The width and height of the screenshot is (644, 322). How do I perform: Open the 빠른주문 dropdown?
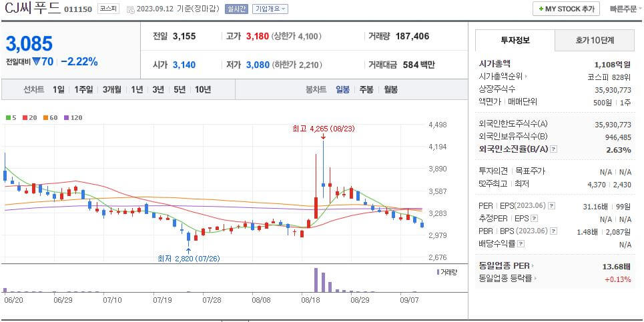click(x=625, y=9)
